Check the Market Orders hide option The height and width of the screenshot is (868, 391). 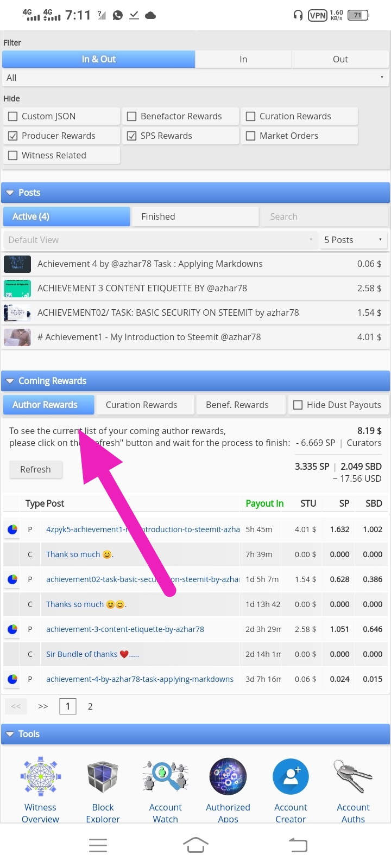click(250, 136)
